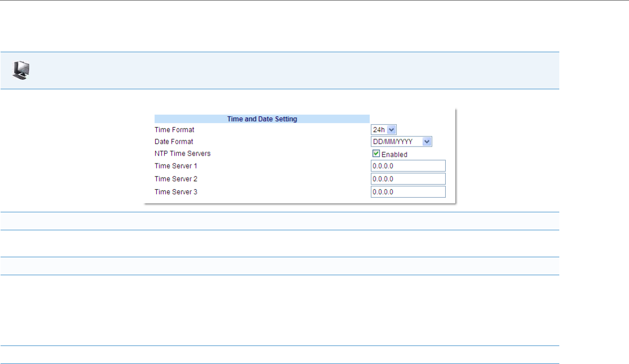The height and width of the screenshot is (364, 629).
Task: Click the Time and Date Setting header
Action: point(262,119)
